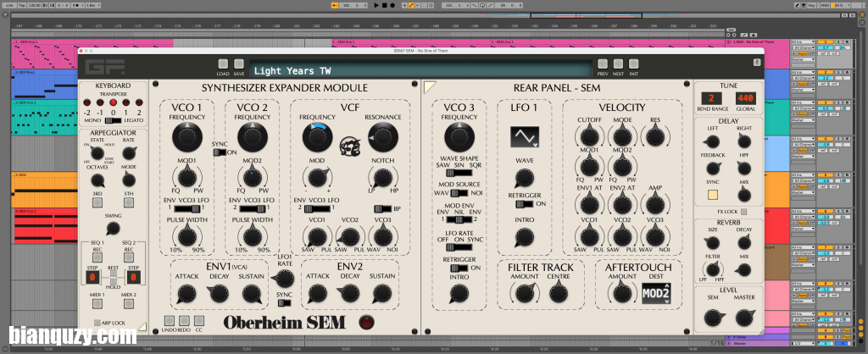
Task: Toggle the VCO SYNC ON switch
Action: click(x=218, y=152)
